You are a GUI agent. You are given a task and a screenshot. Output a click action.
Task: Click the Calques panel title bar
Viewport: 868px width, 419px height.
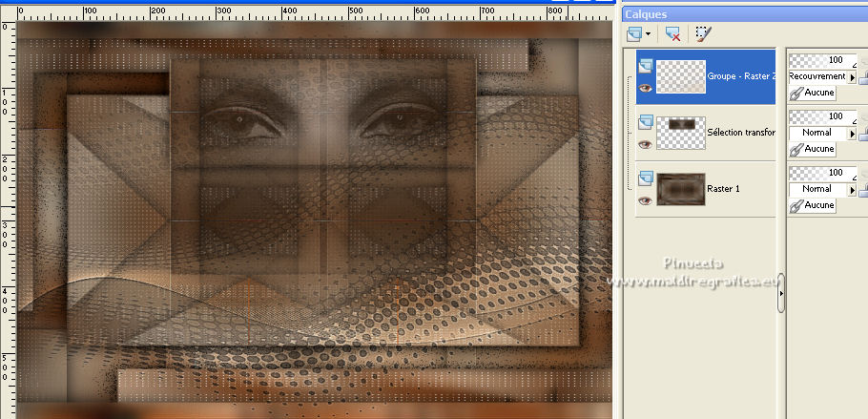tap(745, 14)
